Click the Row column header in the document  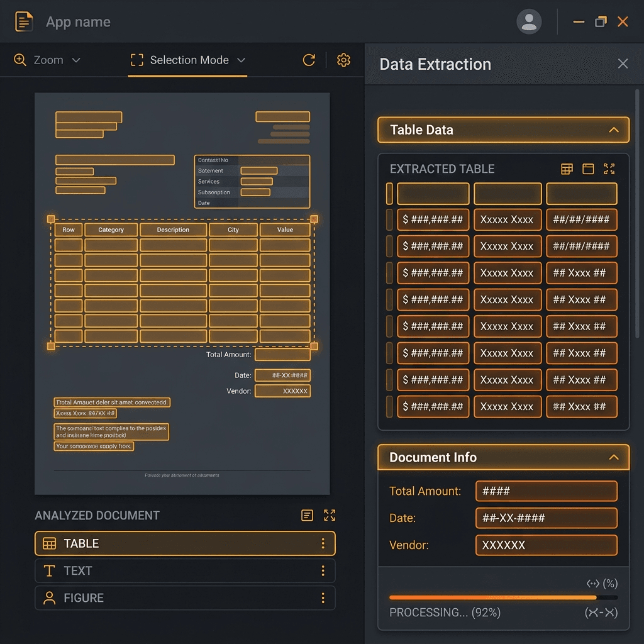69,230
